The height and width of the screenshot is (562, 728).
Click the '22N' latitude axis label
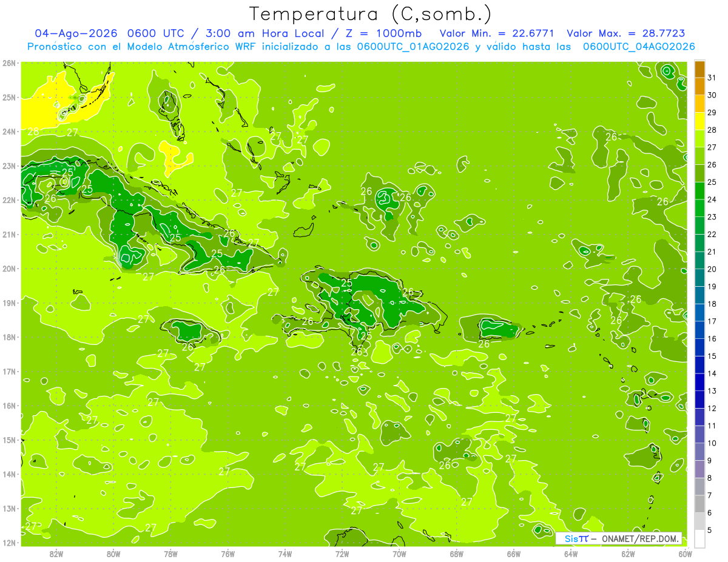click(x=9, y=200)
